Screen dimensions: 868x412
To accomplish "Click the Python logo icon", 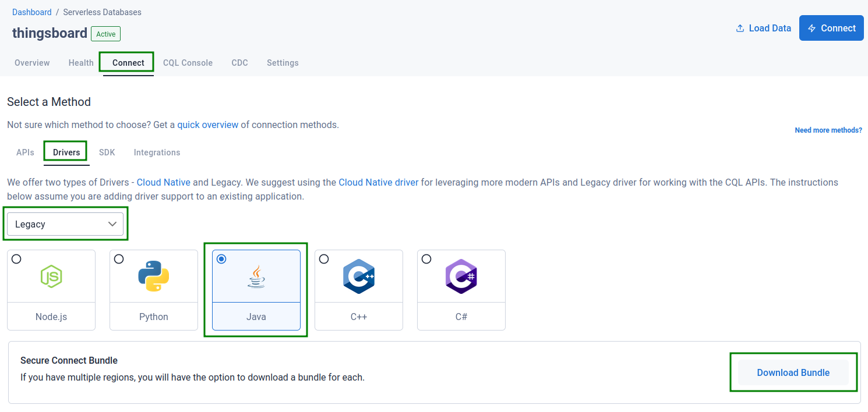I will click(x=154, y=276).
